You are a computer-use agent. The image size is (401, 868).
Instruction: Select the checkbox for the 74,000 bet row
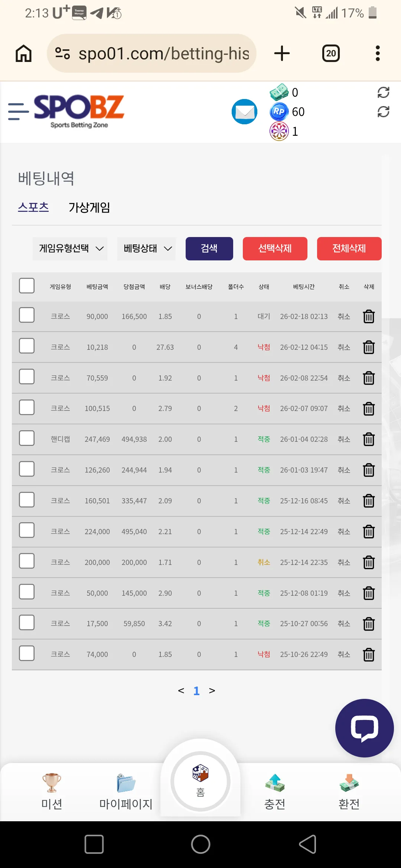click(27, 653)
